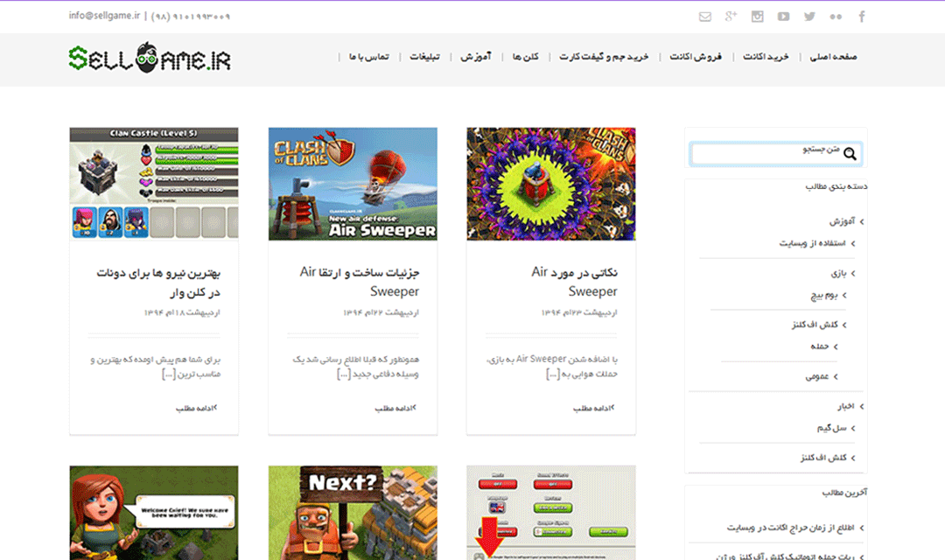Open the Welcome Chief villager thumbnail
Screen dimensions: 945x560
point(154,513)
